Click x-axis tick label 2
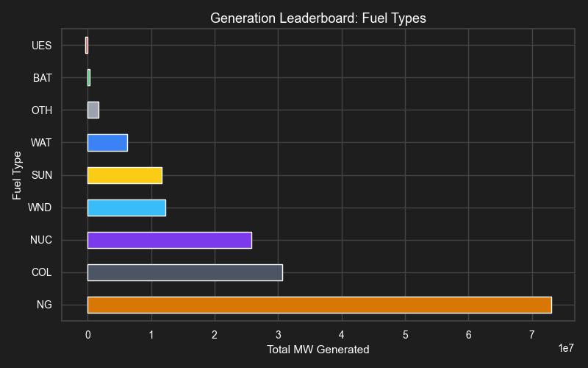This screenshot has height=368, width=588. tap(215, 335)
